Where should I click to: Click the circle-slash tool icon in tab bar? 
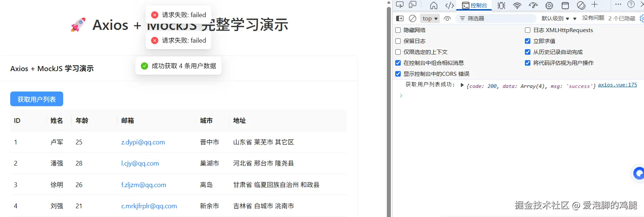[581, 5]
